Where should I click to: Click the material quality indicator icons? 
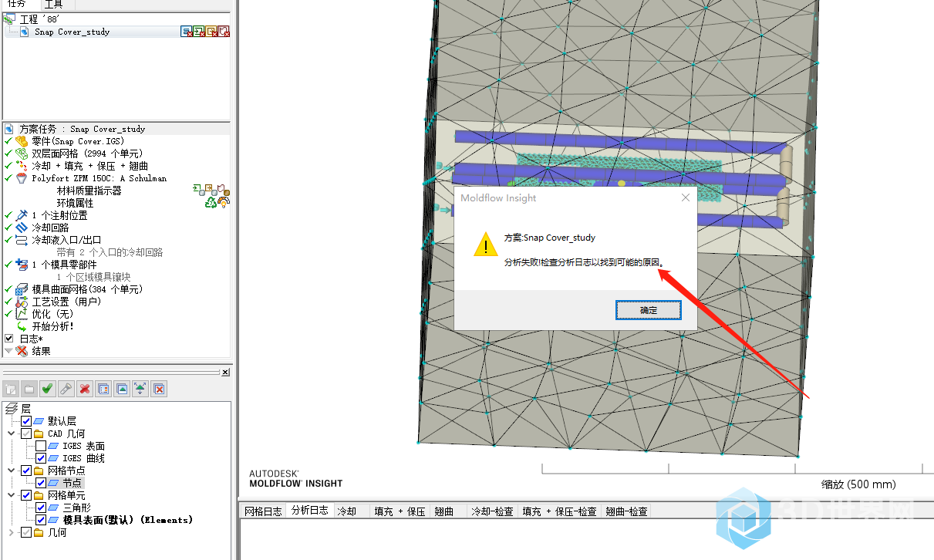tap(211, 189)
